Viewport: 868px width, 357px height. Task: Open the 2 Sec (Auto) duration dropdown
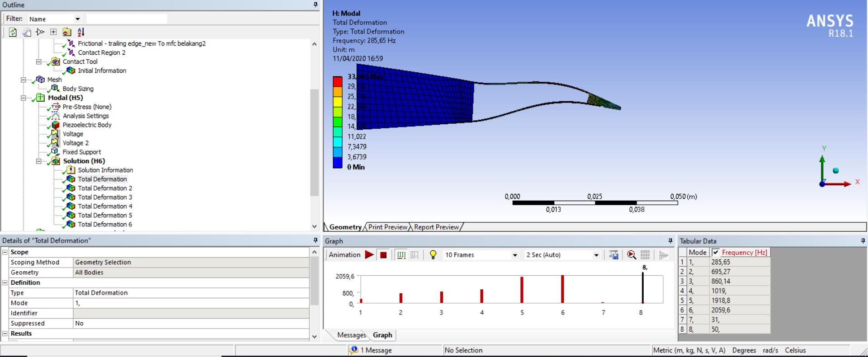tap(596, 255)
